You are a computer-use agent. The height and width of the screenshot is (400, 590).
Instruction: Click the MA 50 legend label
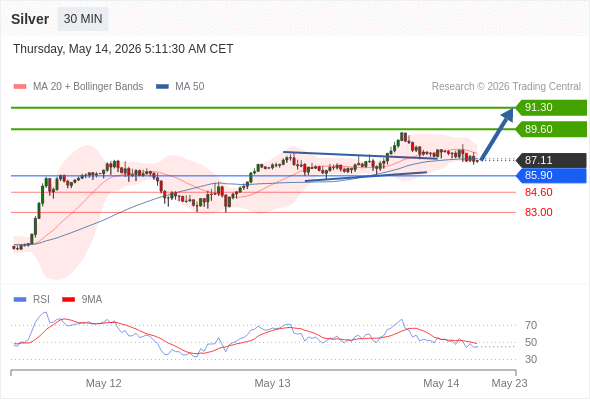pyautogui.click(x=190, y=87)
